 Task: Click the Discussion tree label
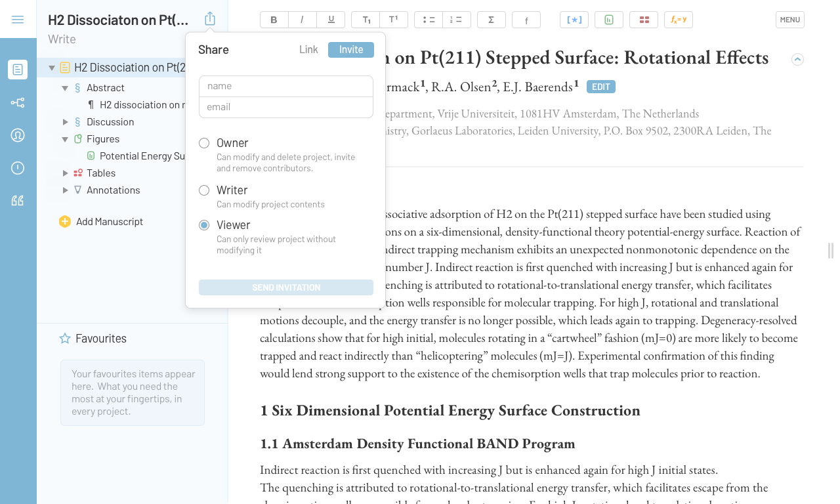pos(110,122)
